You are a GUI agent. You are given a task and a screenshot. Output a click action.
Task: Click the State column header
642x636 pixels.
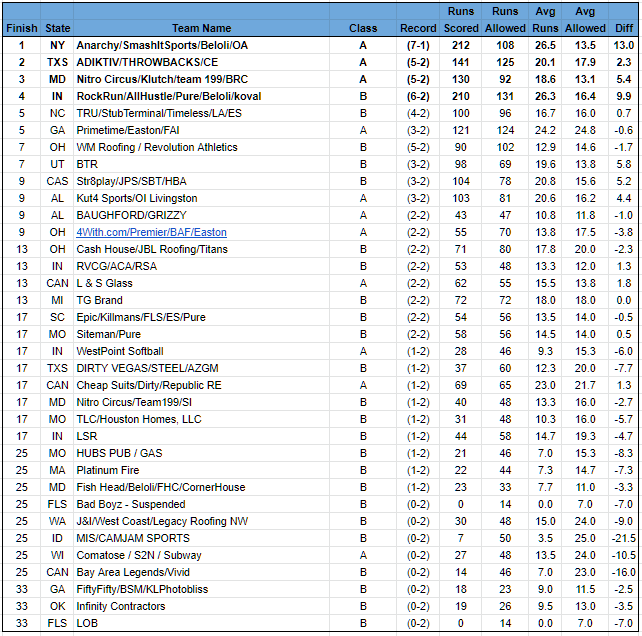coord(57,28)
